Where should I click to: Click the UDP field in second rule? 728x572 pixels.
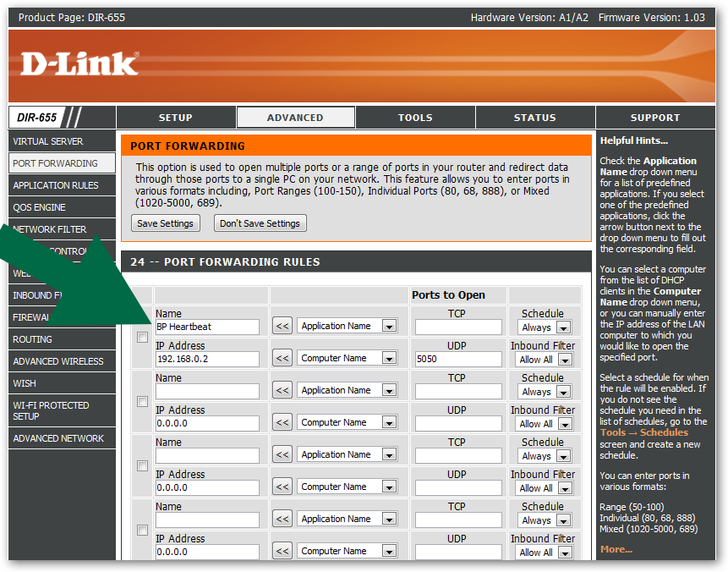coord(458,423)
